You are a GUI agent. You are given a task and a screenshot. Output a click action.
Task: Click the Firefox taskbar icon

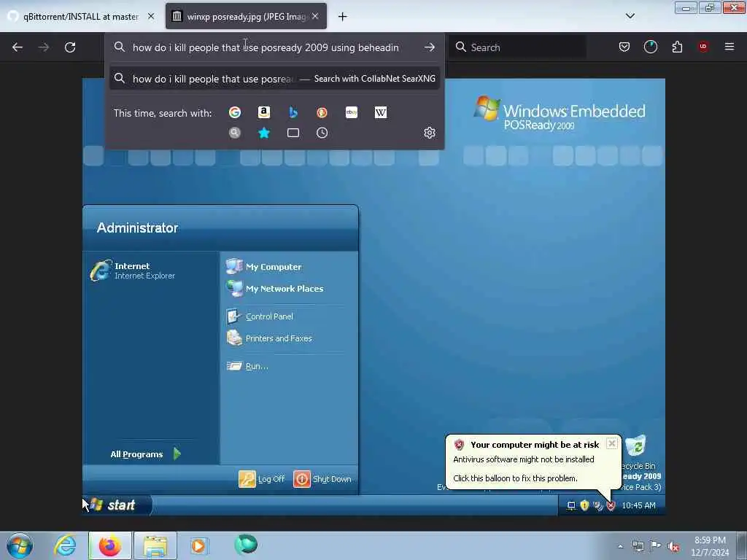pyautogui.click(x=110, y=545)
